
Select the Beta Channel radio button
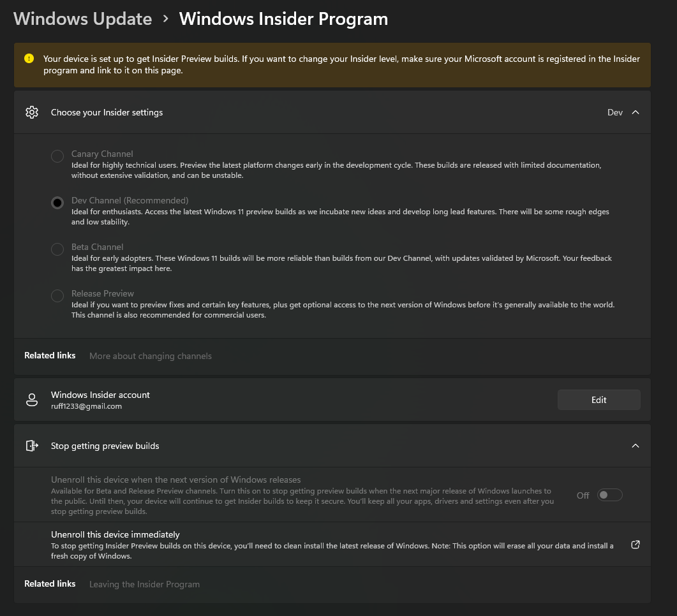point(57,249)
